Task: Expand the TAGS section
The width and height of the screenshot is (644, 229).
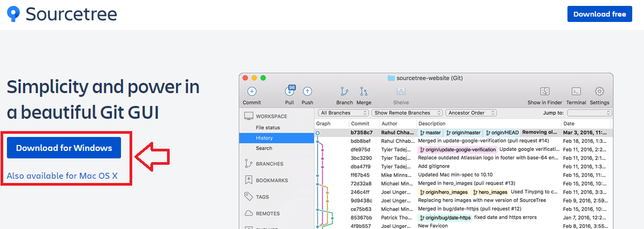Action: (x=262, y=197)
